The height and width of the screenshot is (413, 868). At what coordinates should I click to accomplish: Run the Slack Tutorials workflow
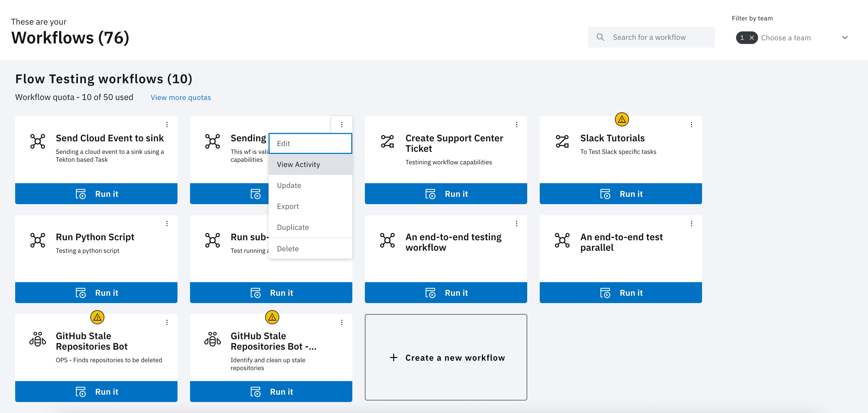click(621, 194)
